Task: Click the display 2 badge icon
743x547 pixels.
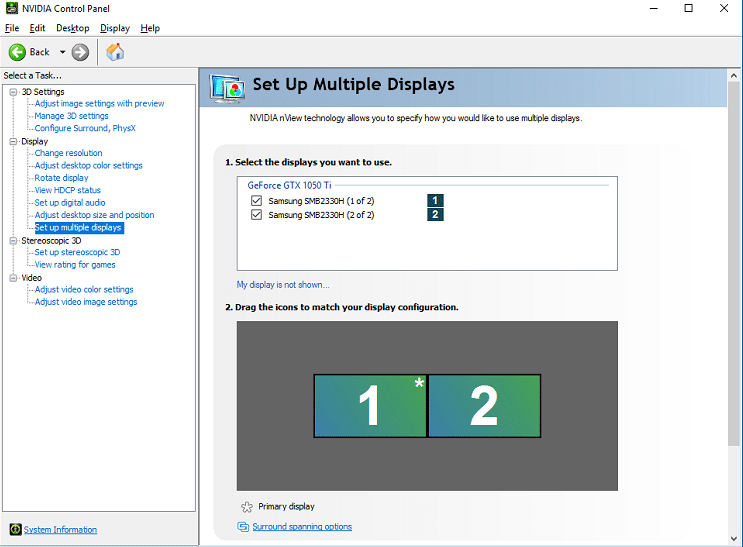Action: pos(435,214)
